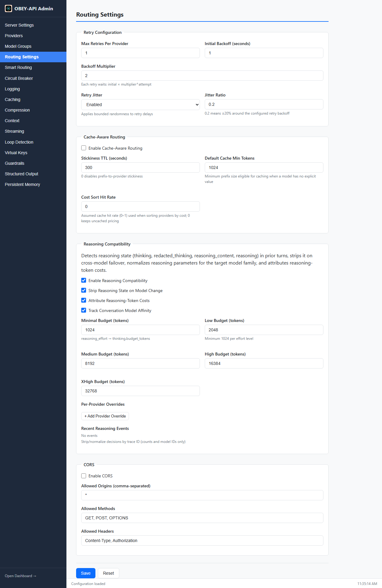Edit the Allowed Methods field
The height and width of the screenshot is (588, 382).
(x=202, y=518)
